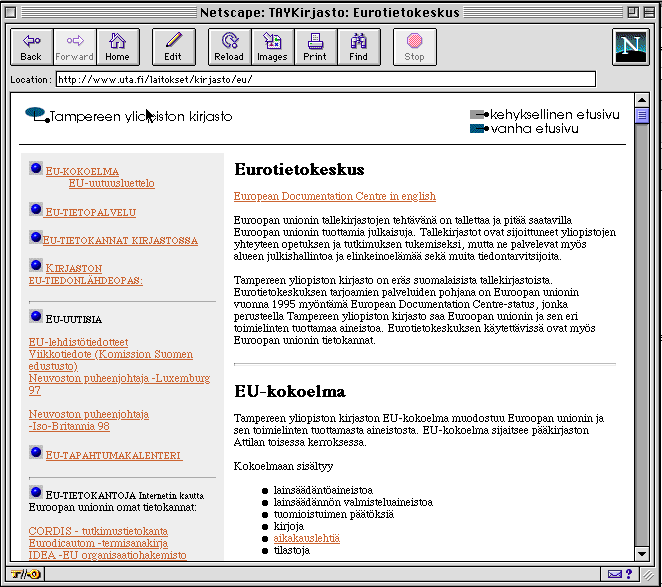Open Neuvoston puheenjohtaja -Iso-Britannia 98 link
Screen dimensions: 662x587
[89, 420]
